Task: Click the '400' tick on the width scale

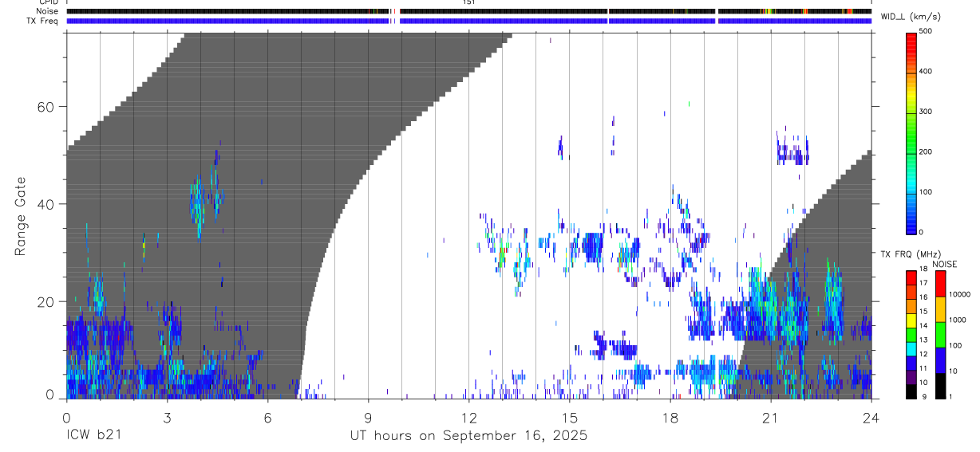Action: tap(926, 72)
